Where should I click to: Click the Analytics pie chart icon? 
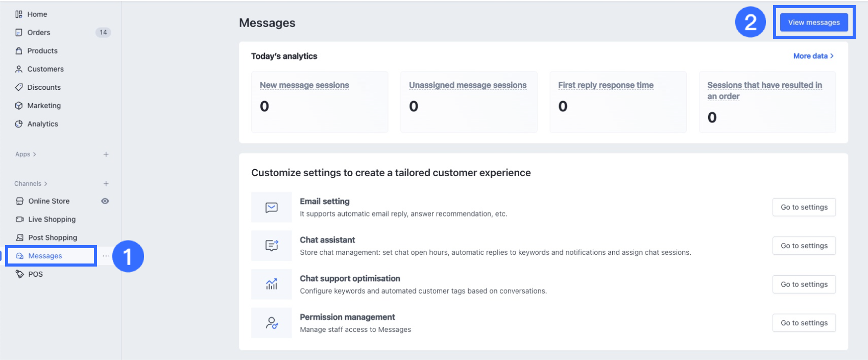tap(19, 124)
